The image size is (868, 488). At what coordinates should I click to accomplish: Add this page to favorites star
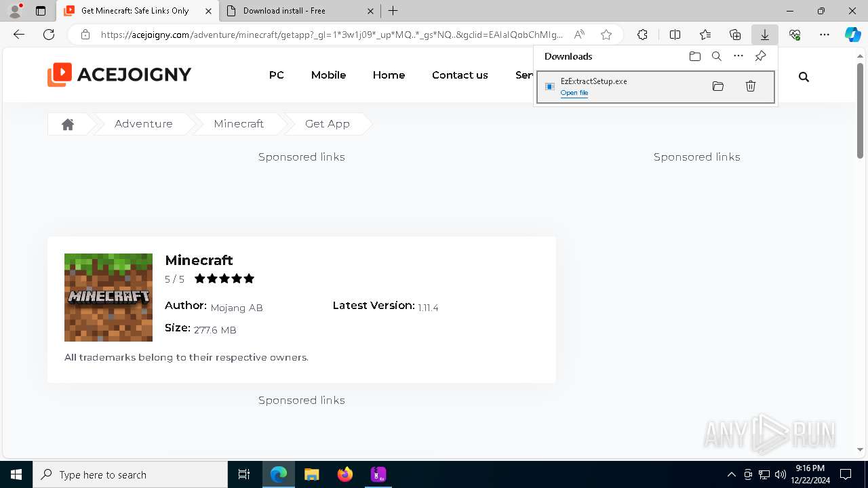606,35
